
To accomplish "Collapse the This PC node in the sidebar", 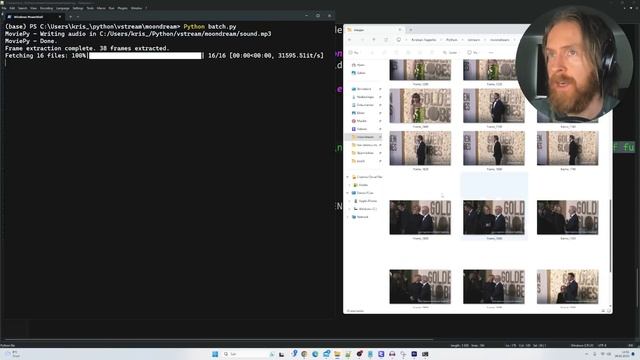I will pos(348,193).
